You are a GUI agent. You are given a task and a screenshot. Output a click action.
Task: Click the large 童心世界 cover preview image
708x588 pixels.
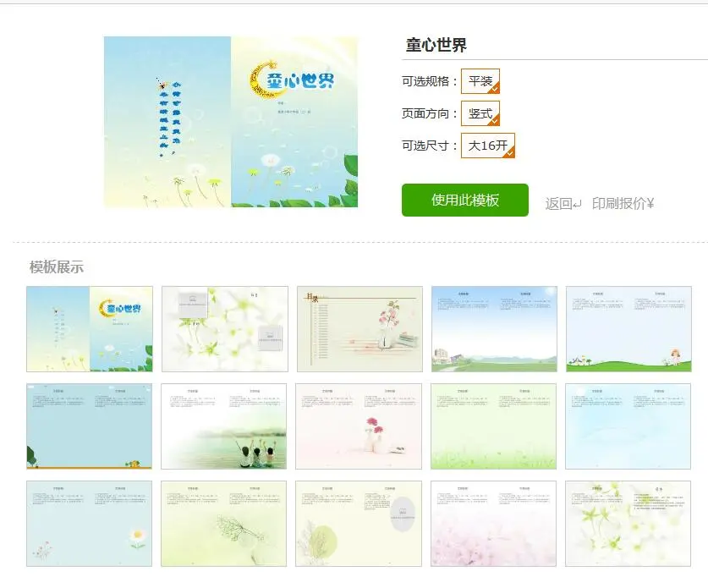click(231, 122)
